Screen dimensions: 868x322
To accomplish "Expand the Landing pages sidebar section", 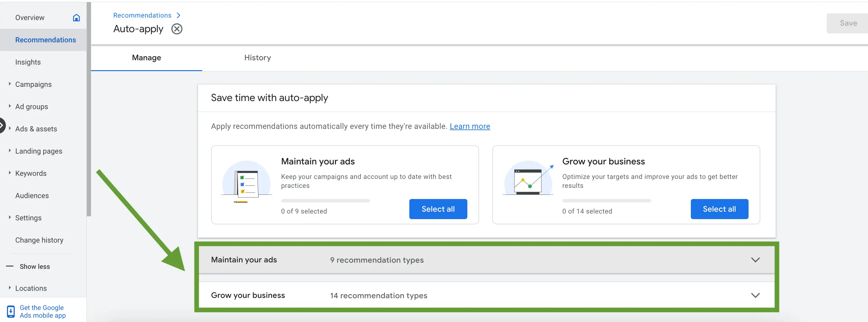I will [x=10, y=150].
